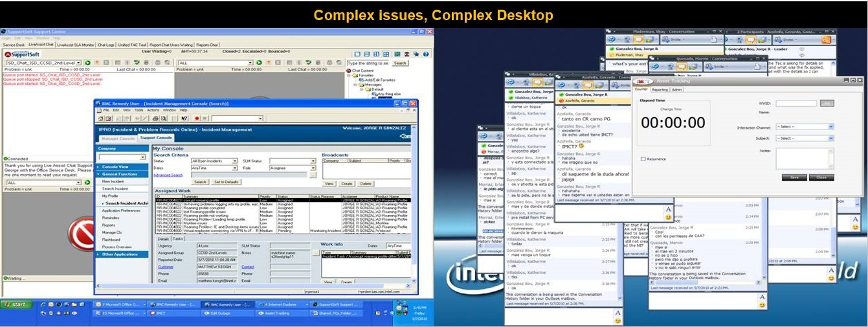Open the Admin tab in Assist Tracking

pyautogui.click(x=677, y=89)
